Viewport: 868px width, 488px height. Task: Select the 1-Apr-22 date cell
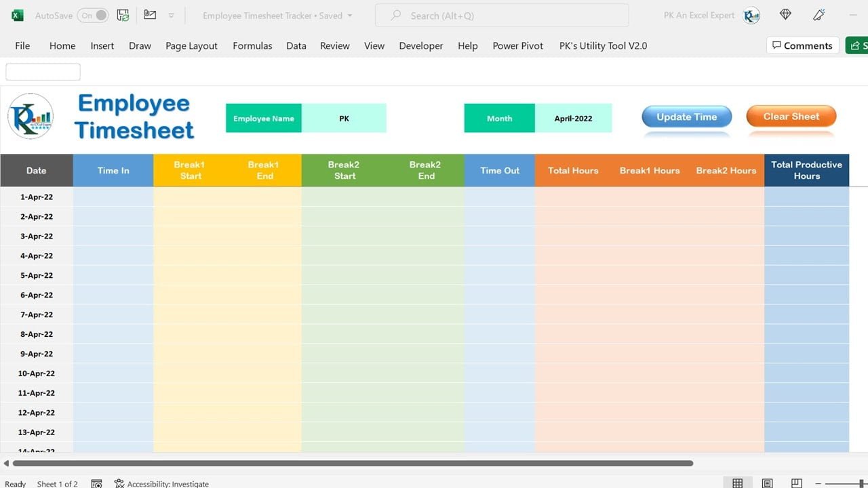pos(37,197)
